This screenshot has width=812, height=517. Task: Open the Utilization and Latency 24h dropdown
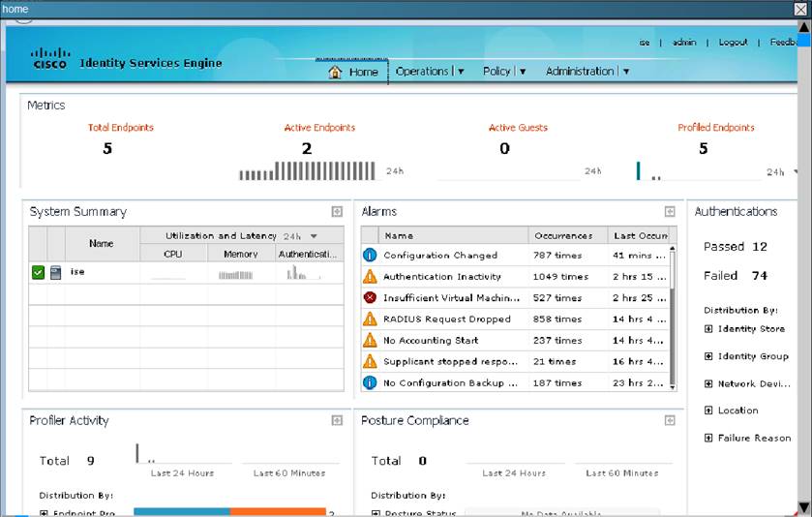point(313,236)
